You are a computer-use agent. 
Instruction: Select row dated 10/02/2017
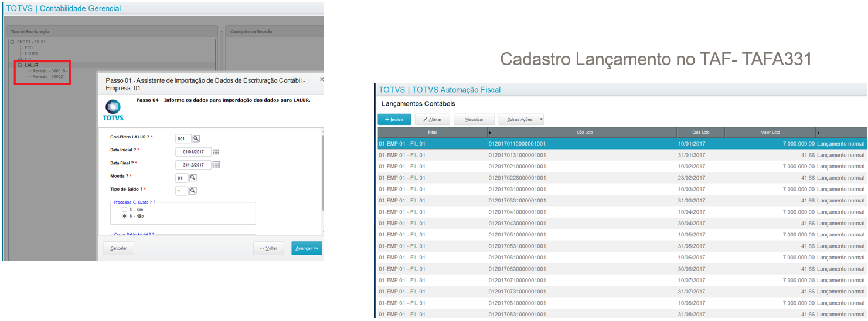point(621,167)
